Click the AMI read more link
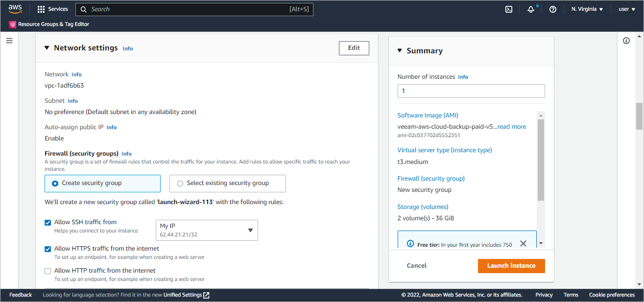The image size is (644, 302). [x=512, y=127]
